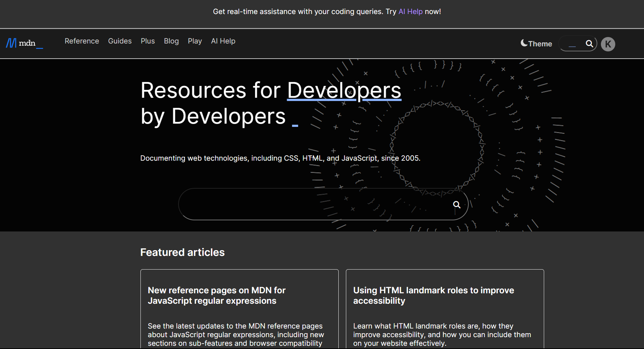
Task: Follow the AI Help link in top banner
Action: pyautogui.click(x=410, y=12)
